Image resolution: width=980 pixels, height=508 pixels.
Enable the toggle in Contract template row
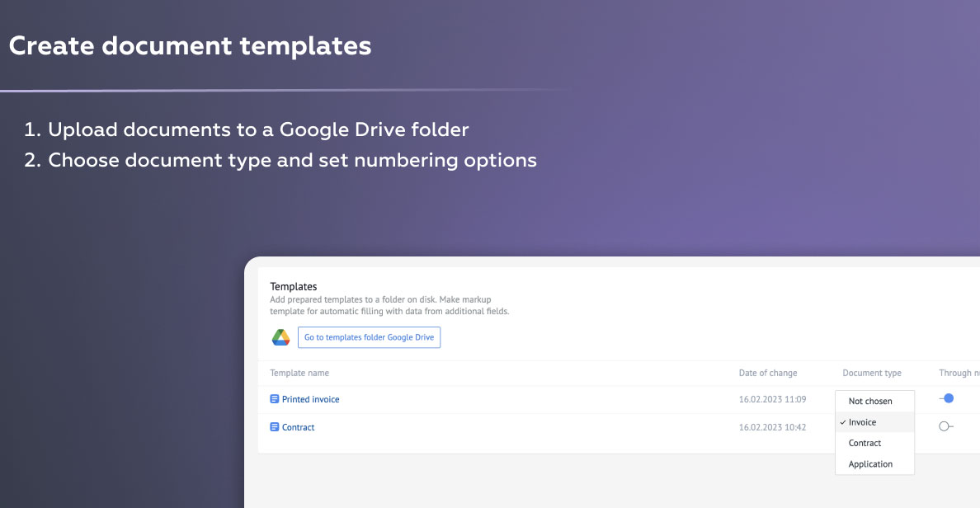[x=945, y=426]
